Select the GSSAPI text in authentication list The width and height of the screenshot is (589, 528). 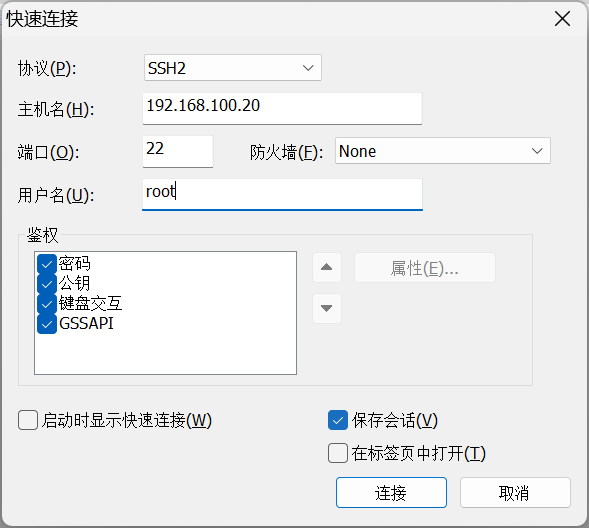pos(86,323)
